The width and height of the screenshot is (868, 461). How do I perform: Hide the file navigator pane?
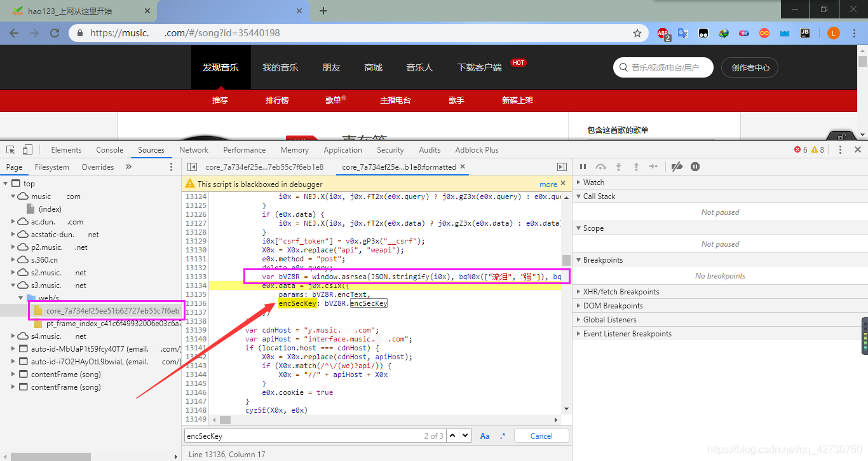click(x=192, y=167)
